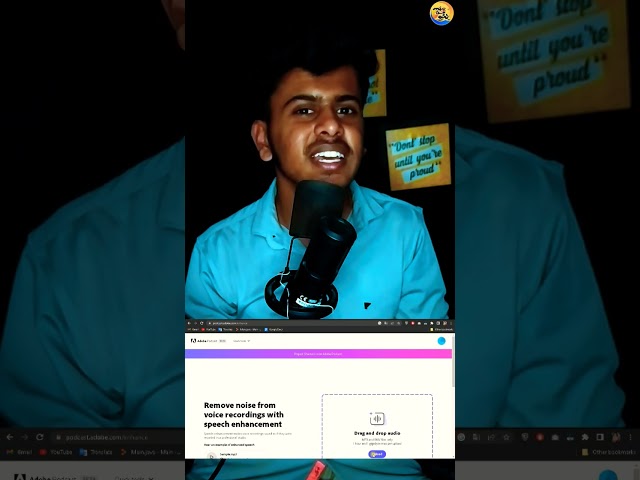Open the blue account avatar on the Adobe page
This screenshot has height=480, width=640.
coord(441,341)
